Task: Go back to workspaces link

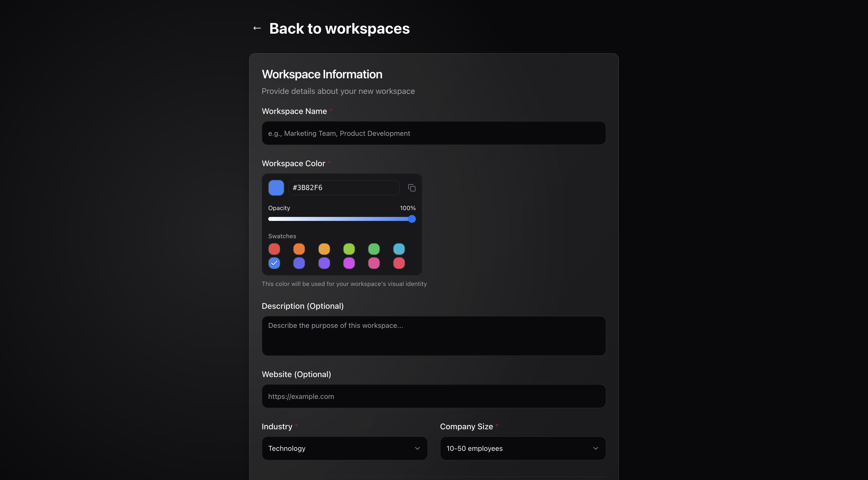Action: (x=339, y=28)
